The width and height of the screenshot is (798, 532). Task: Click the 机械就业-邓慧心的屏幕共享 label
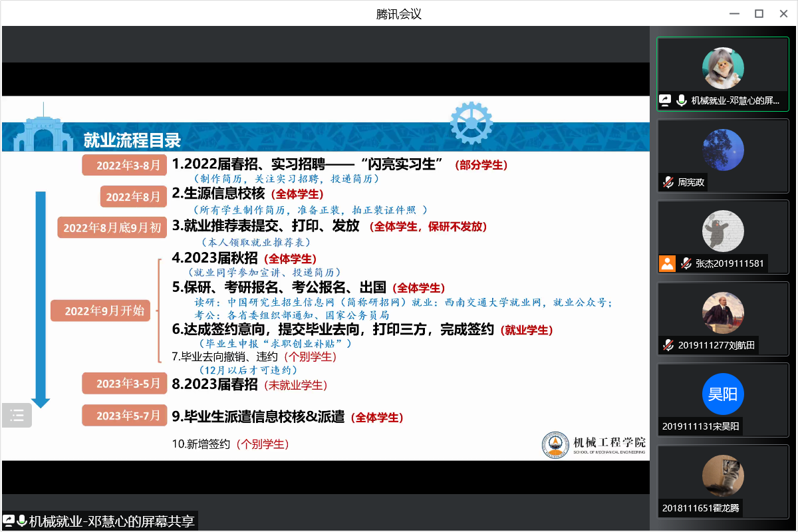click(112, 521)
